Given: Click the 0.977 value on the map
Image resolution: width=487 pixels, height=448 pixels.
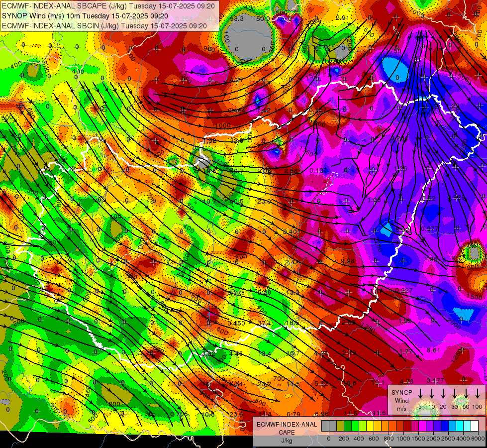Looking at the screenshot, I should coord(430,229).
